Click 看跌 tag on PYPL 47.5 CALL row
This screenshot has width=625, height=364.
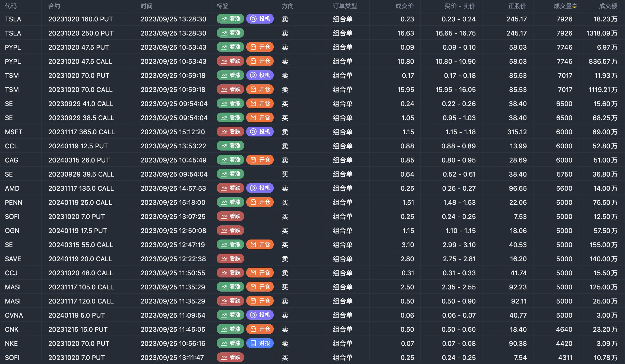(231, 61)
